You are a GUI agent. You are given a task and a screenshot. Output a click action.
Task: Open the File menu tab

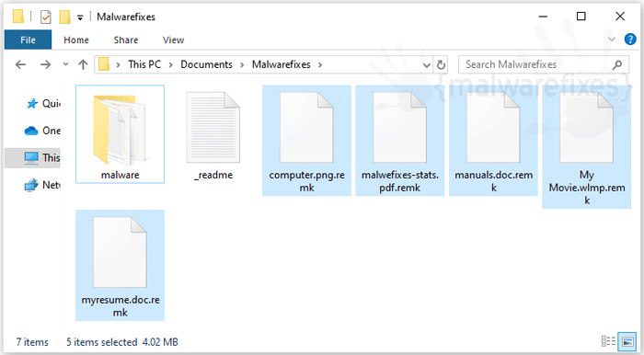coord(28,40)
